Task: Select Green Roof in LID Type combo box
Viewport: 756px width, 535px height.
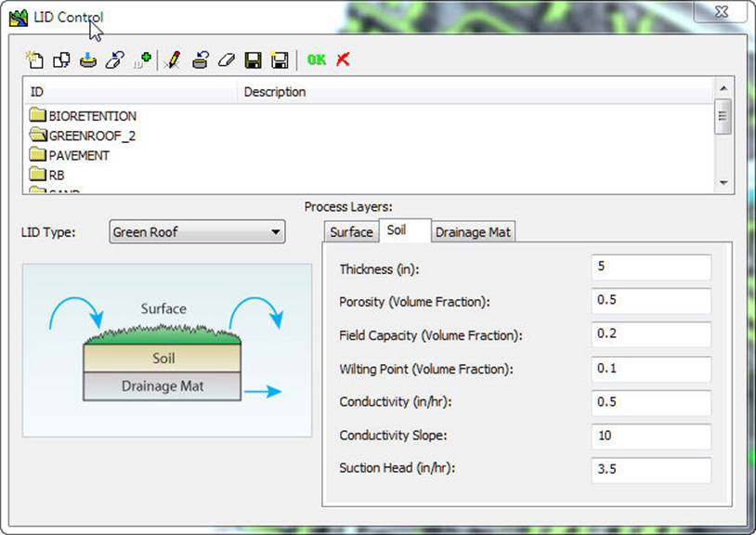Action: click(x=186, y=231)
